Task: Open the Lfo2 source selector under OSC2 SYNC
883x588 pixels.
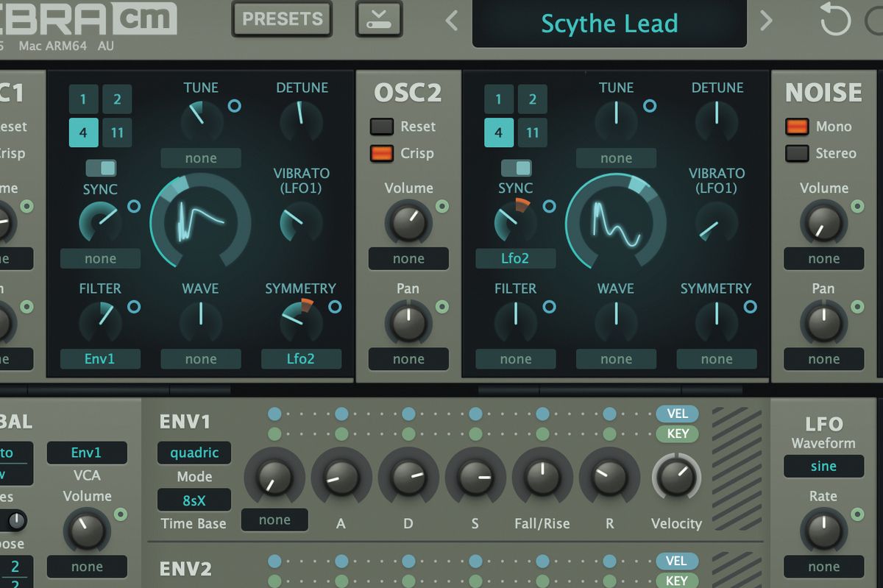Action: coord(515,258)
